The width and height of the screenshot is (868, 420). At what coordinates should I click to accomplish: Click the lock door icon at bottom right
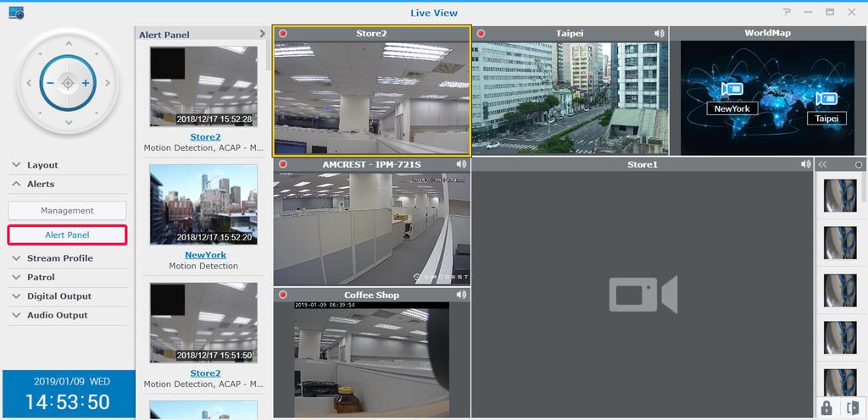pos(826,408)
